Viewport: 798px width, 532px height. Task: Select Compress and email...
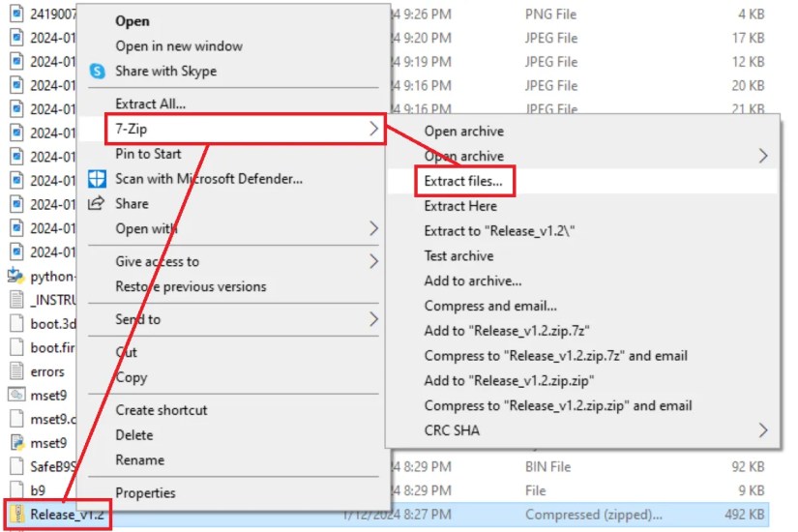coord(490,306)
